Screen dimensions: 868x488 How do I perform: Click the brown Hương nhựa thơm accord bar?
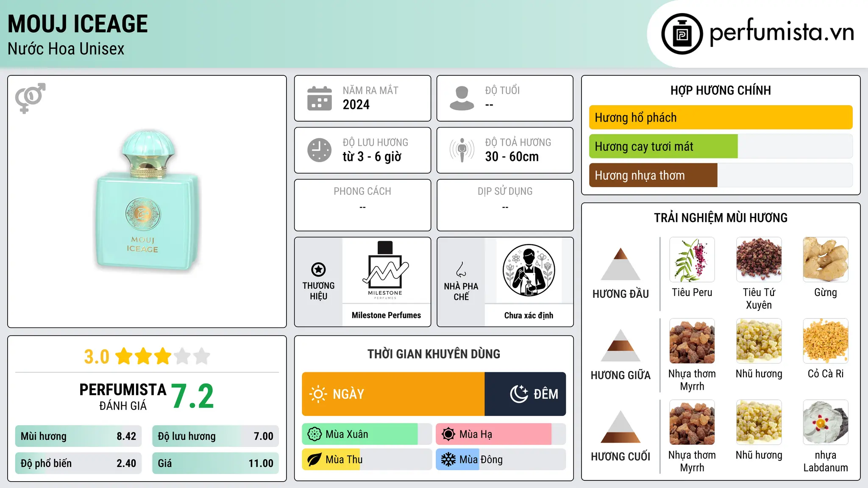pyautogui.click(x=653, y=175)
